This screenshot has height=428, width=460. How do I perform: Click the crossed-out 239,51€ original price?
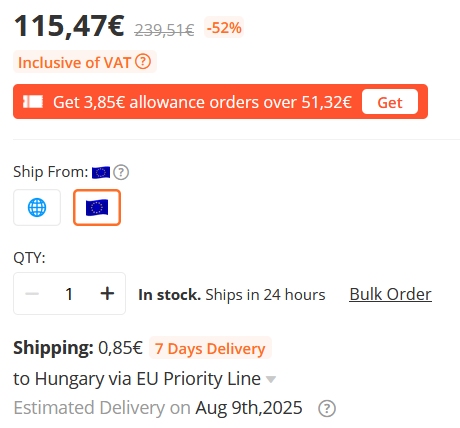tap(164, 30)
